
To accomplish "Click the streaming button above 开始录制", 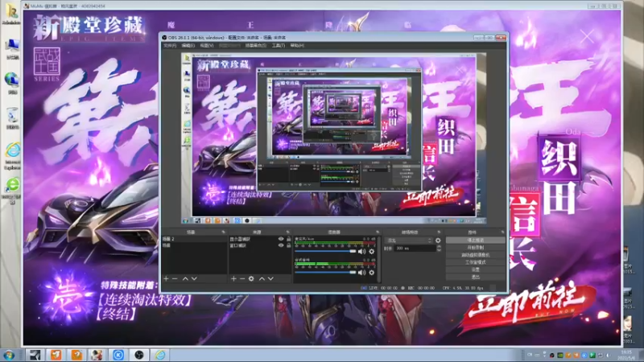I will tap(476, 240).
